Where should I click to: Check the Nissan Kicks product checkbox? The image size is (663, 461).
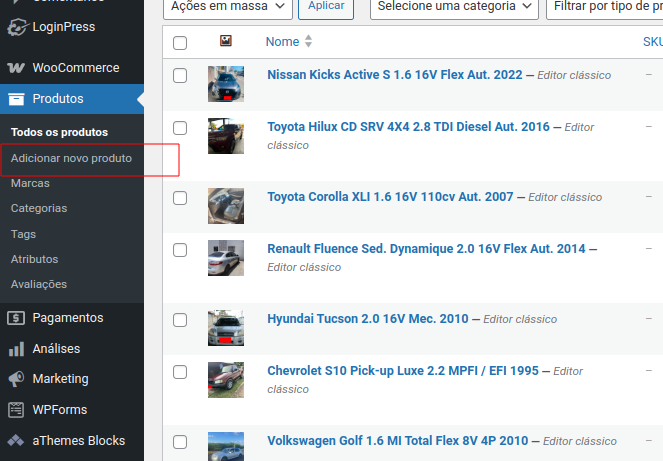point(180,76)
